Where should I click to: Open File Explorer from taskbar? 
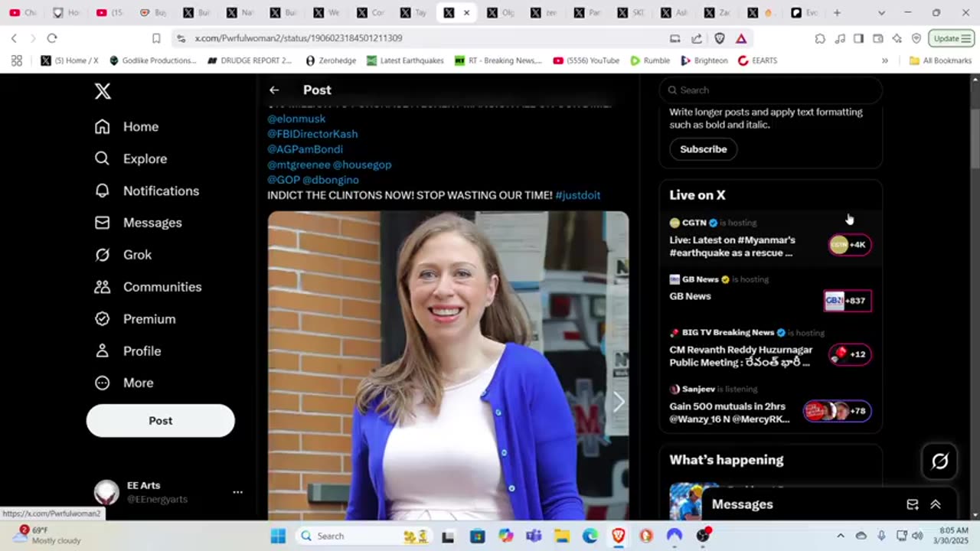561,536
